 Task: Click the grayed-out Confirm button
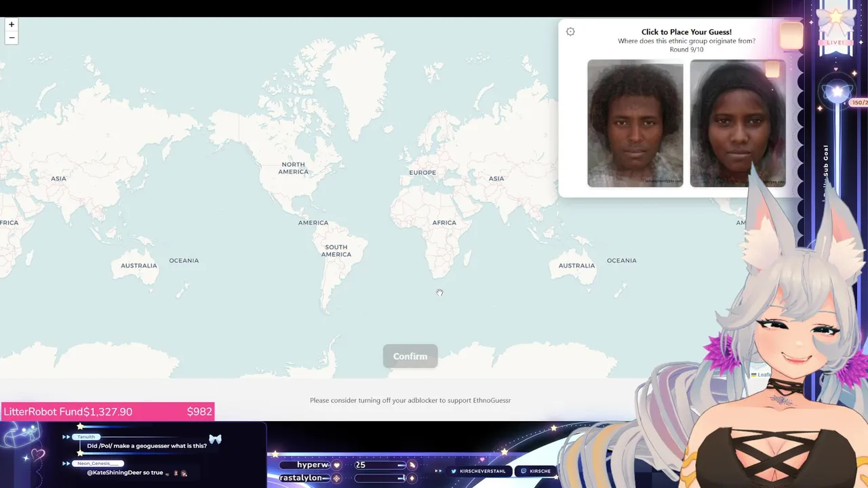[410, 357]
